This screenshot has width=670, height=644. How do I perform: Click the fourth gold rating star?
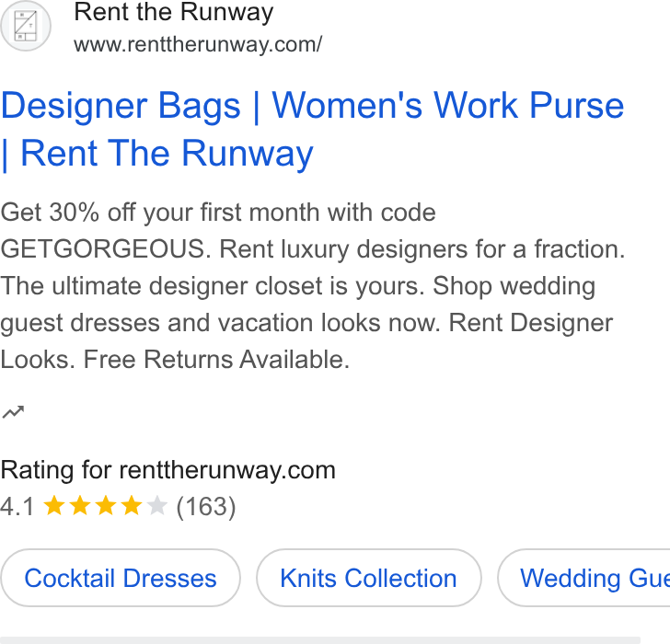click(132, 506)
